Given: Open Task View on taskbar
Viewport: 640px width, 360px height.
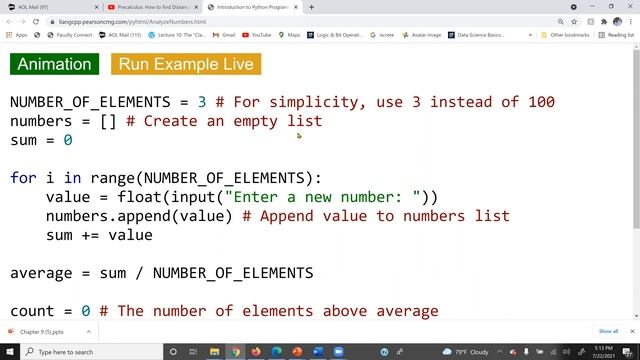Looking at the screenshot, I should pyautogui.click(x=193, y=352).
